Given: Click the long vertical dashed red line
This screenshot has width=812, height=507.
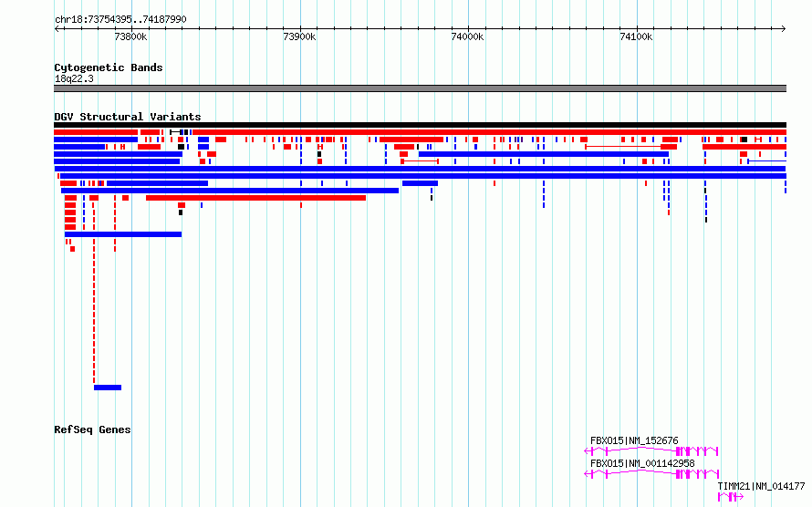Looking at the screenshot, I should point(94,310).
